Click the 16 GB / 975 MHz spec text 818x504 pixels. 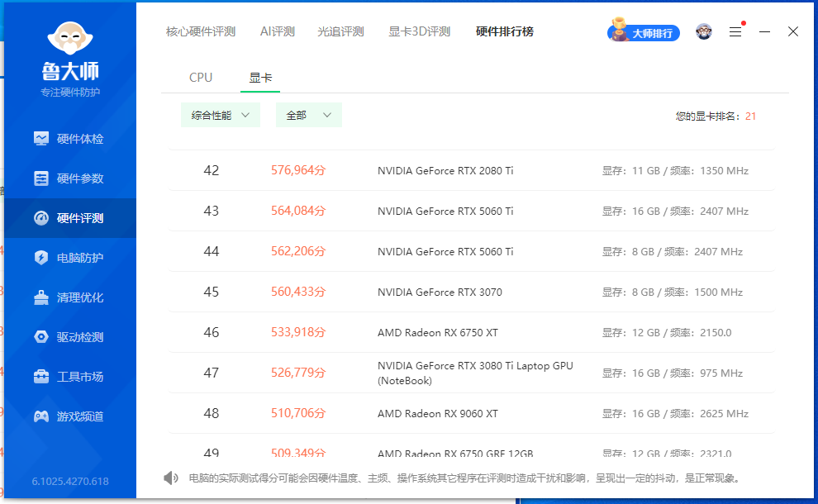(x=673, y=373)
